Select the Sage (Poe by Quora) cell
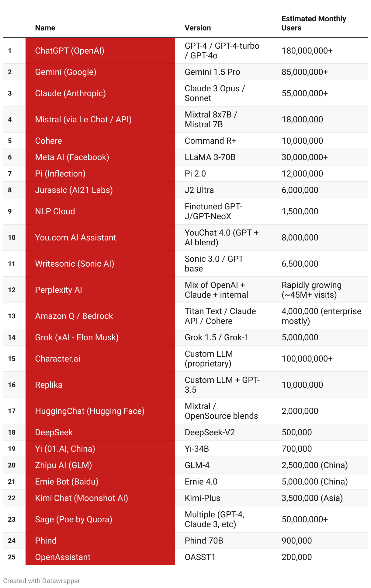Viewport: 371px width, 588px height. tap(74, 520)
